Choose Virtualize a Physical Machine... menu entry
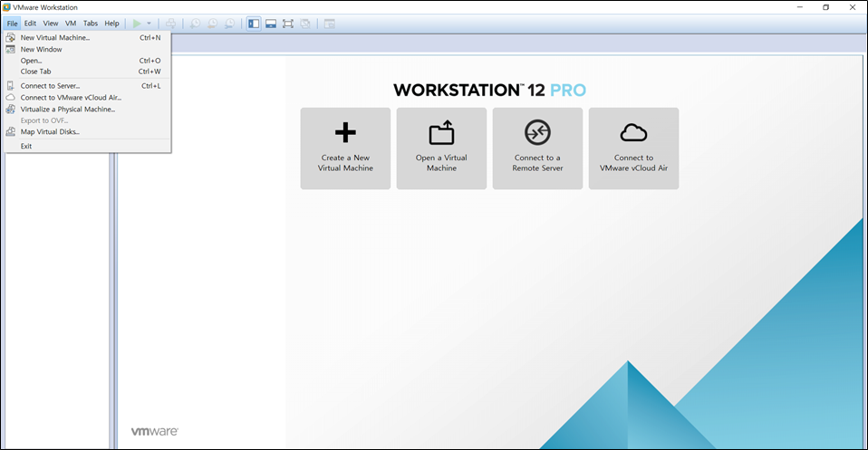This screenshot has height=450, width=868. pyautogui.click(x=88, y=109)
